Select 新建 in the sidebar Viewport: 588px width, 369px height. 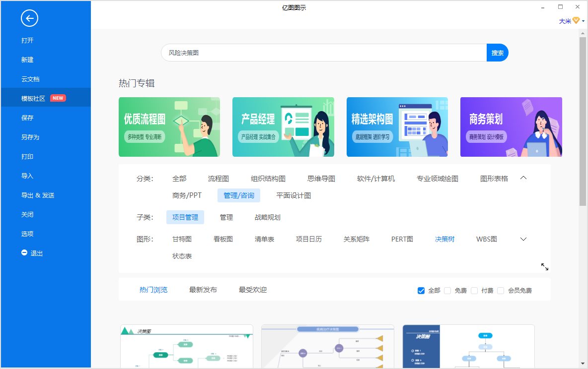(x=27, y=60)
